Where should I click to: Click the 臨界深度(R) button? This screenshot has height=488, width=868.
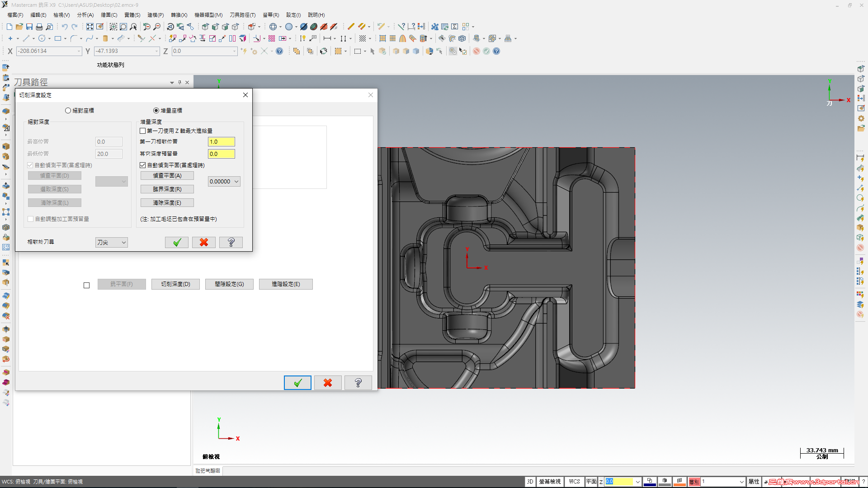(x=167, y=189)
